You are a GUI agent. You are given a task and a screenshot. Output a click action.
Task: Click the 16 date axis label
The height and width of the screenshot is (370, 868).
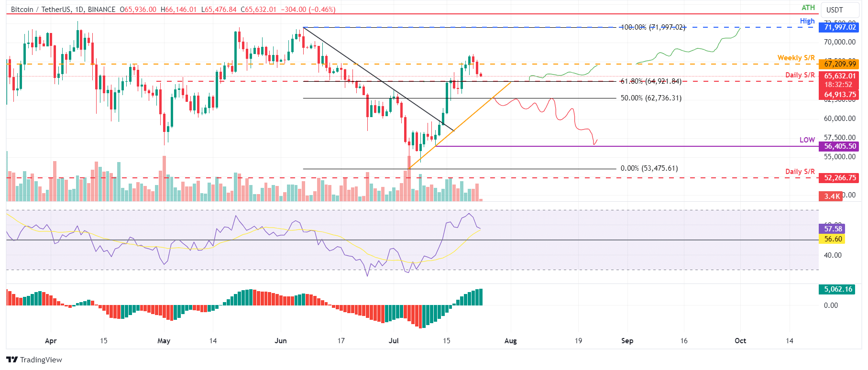(684, 341)
